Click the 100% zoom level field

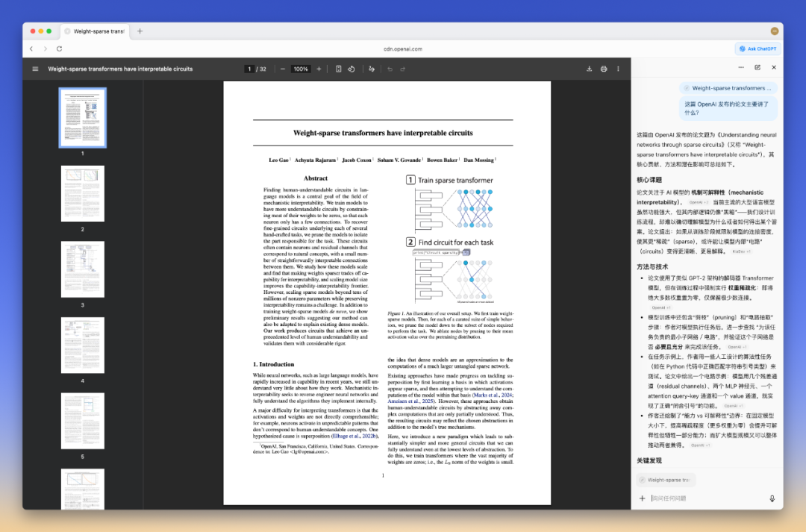(301, 69)
